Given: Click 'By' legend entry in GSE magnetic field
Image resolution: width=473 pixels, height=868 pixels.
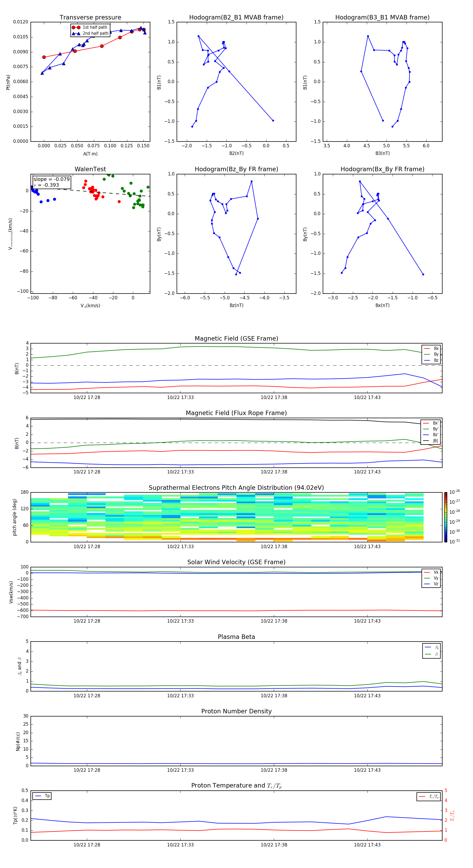Looking at the screenshot, I should coord(431,354).
